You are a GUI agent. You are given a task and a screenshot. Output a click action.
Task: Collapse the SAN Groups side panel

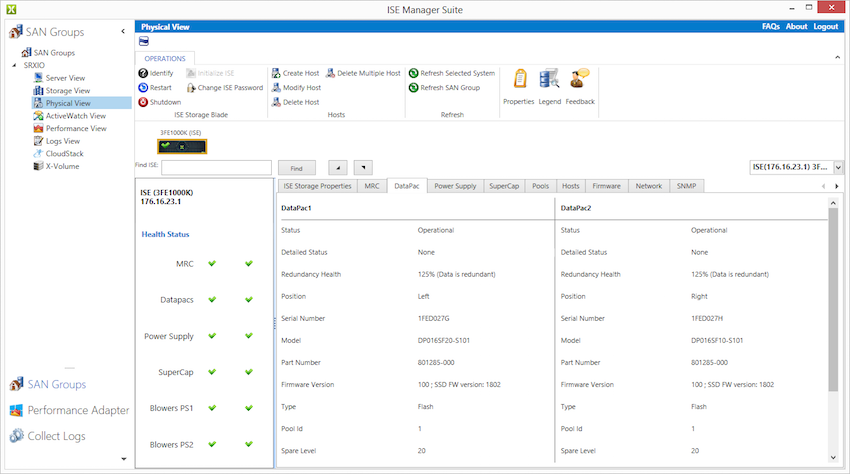pyautogui.click(x=123, y=31)
